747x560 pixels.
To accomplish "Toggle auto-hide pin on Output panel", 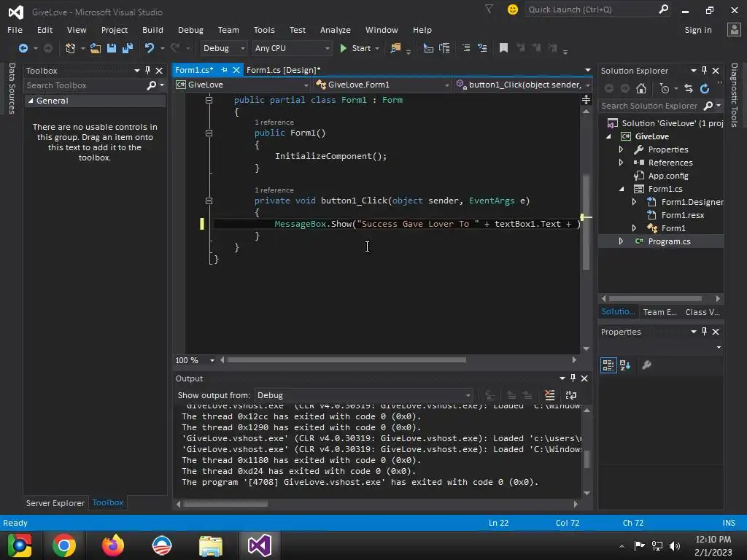I will click(573, 378).
